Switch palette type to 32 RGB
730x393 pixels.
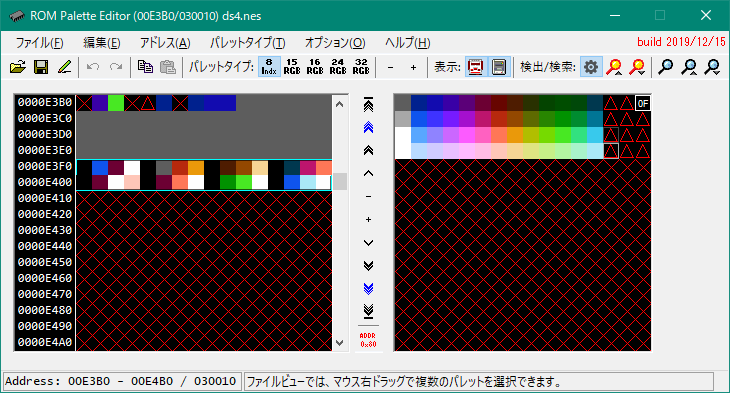pyautogui.click(x=361, y=67)
